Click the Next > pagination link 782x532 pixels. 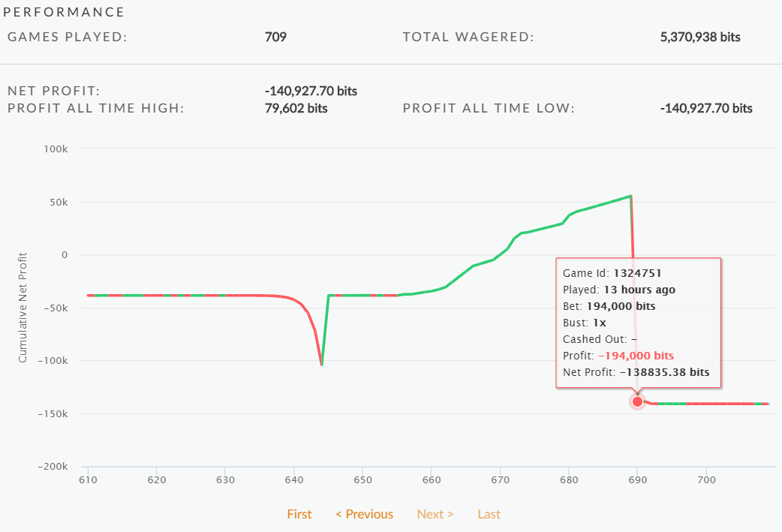pyautogui.click(x=435, y=514)
